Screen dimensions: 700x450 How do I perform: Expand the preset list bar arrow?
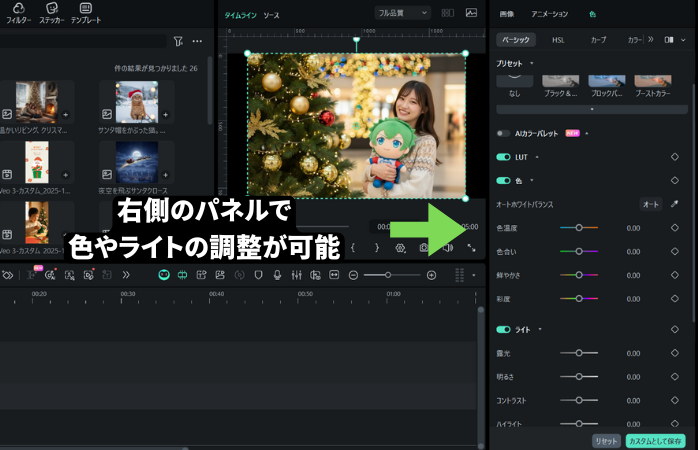point(592,109)
